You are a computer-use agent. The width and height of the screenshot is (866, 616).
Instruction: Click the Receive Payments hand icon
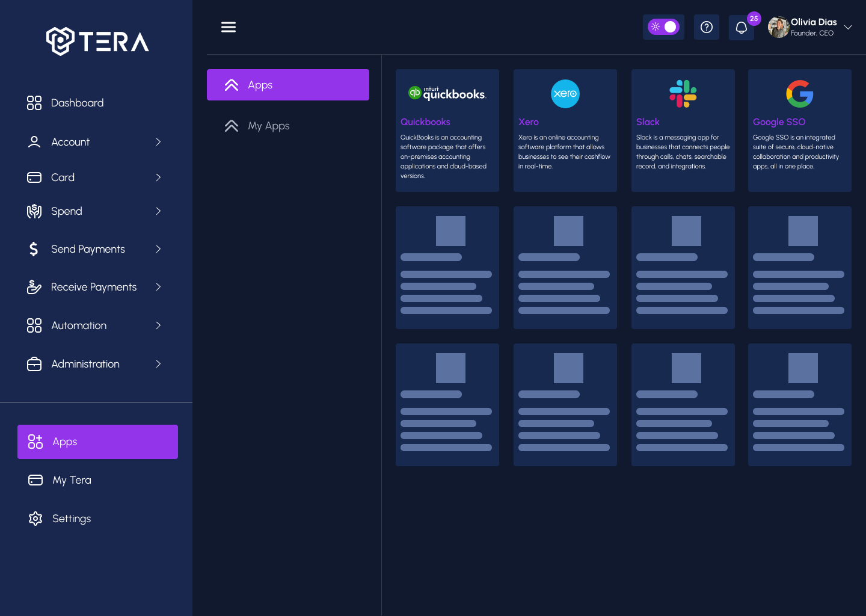pos(34,287)
